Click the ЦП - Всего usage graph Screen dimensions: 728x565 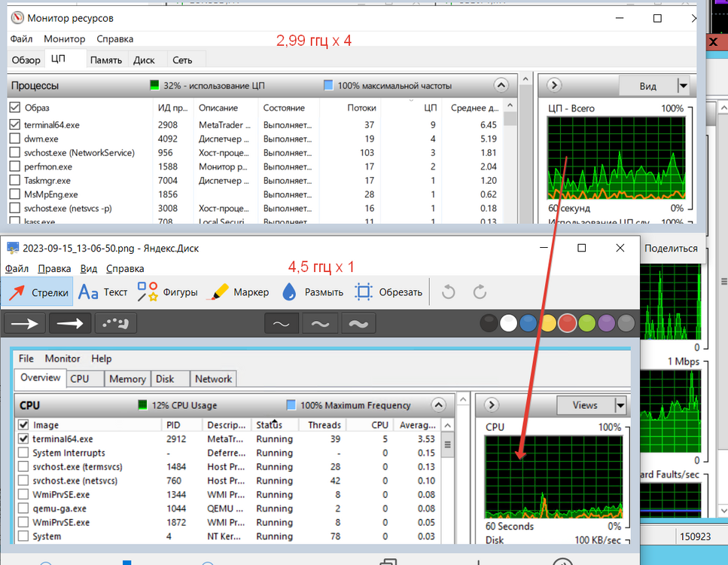point(617,158)
